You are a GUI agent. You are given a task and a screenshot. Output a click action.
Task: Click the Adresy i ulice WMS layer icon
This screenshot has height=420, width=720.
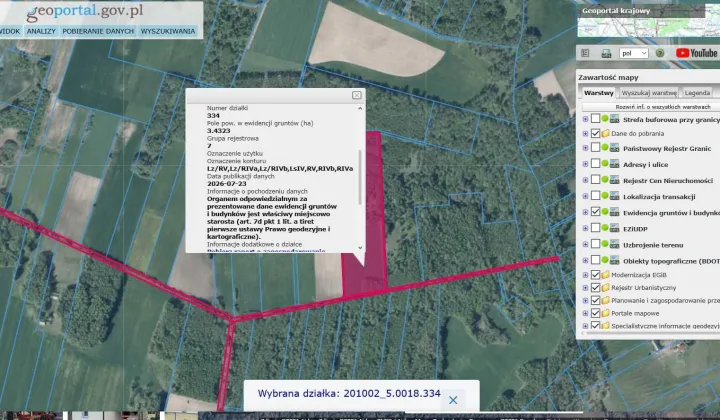pos(614,164)
